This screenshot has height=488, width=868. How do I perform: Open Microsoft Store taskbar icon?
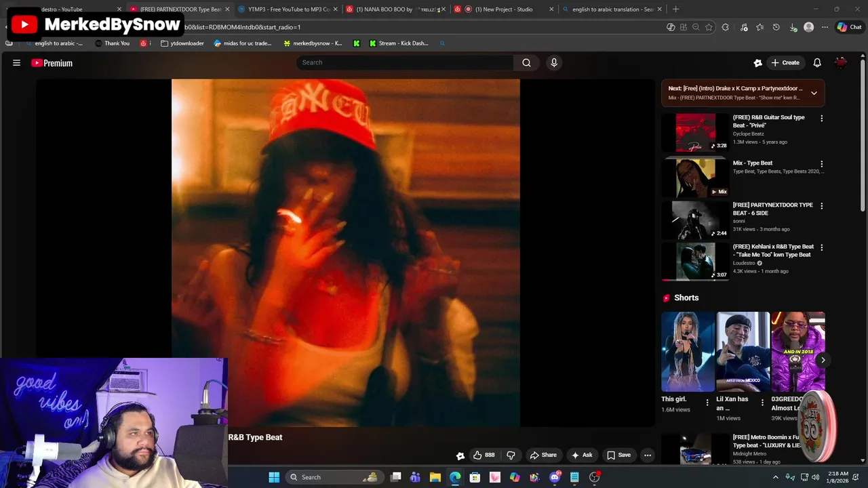click(475, 477)
